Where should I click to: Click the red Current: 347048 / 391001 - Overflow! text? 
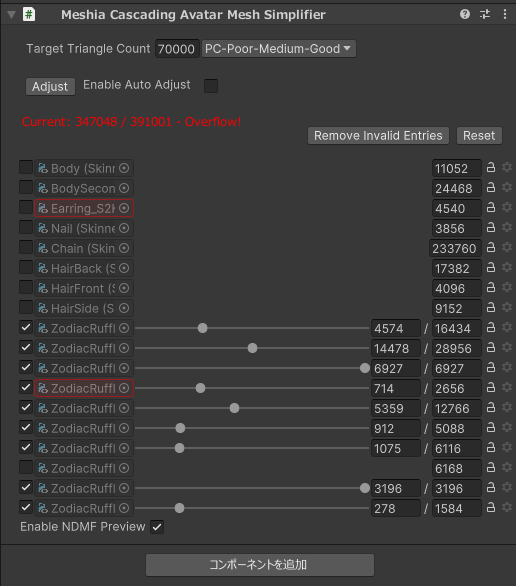[132, 122]
